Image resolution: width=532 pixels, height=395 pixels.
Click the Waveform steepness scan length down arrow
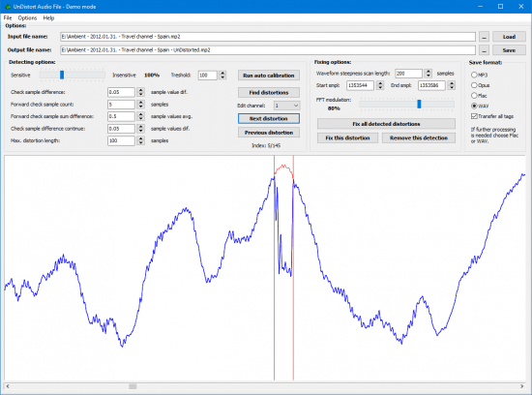(x=429, y=76)
